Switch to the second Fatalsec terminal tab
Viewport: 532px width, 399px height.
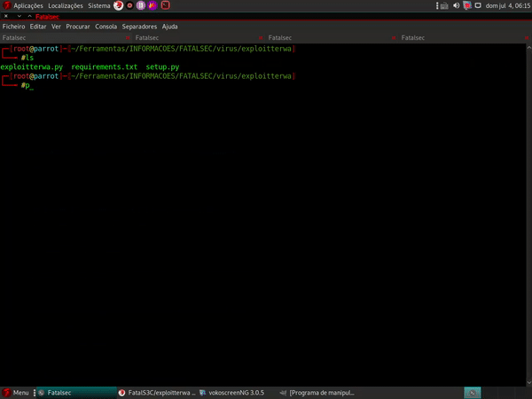click(x=199, y=37)
